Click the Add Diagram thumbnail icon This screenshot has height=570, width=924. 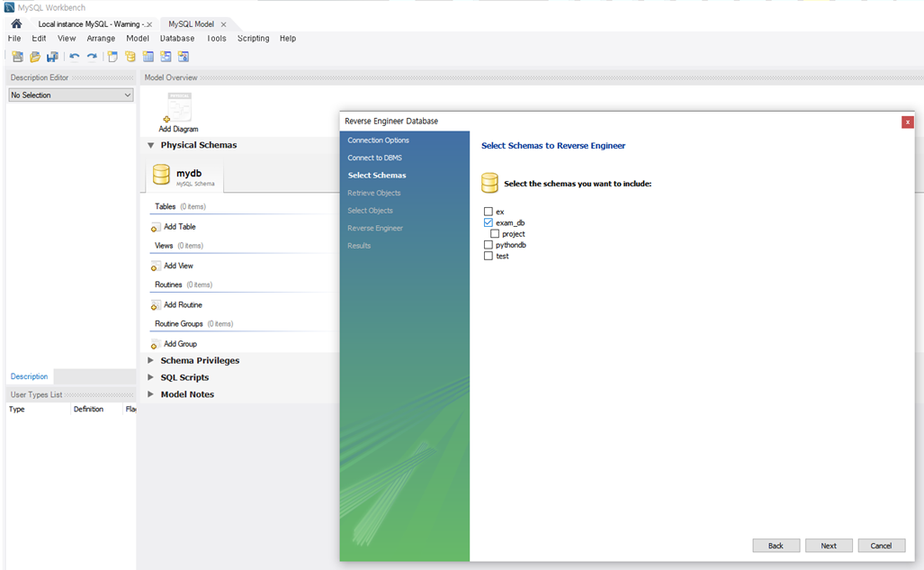[179, 107]
